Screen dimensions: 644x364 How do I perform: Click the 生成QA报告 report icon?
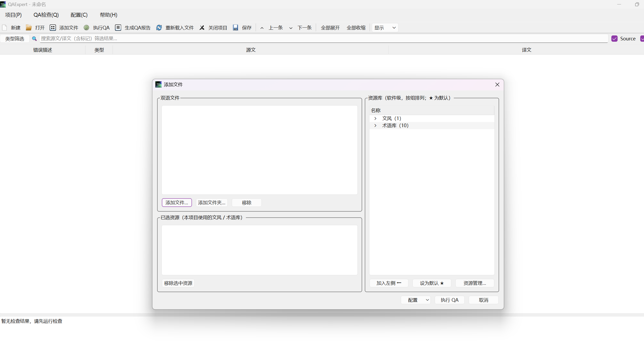click(x=118, y=28)
